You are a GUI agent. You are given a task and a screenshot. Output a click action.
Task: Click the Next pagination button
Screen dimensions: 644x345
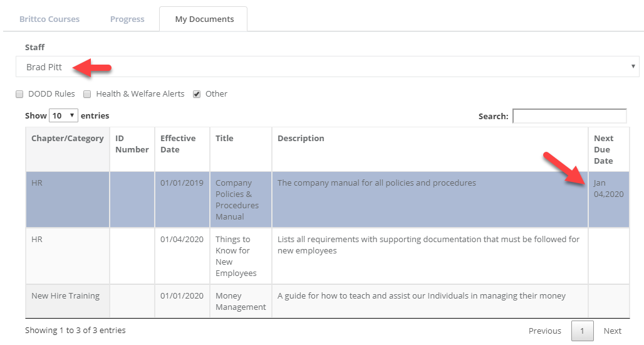pos(612,331)
